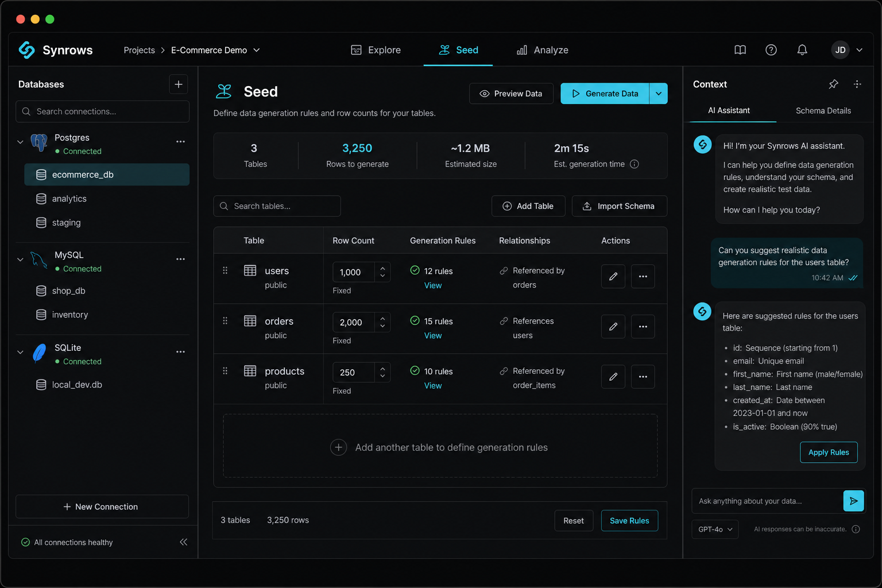Select the local_dev.db database
882x588 pixels.
(107, 385)
